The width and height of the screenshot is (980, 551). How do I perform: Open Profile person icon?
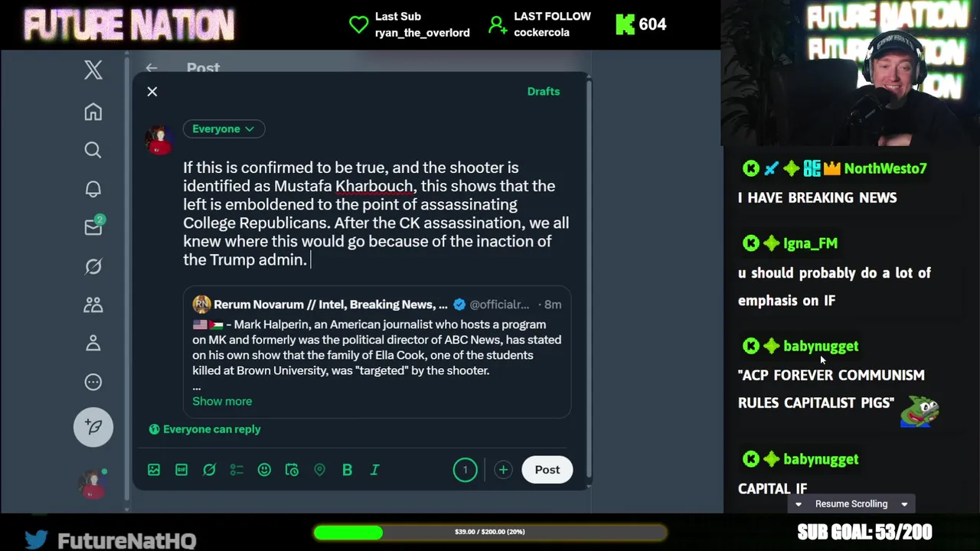[93, 343]
